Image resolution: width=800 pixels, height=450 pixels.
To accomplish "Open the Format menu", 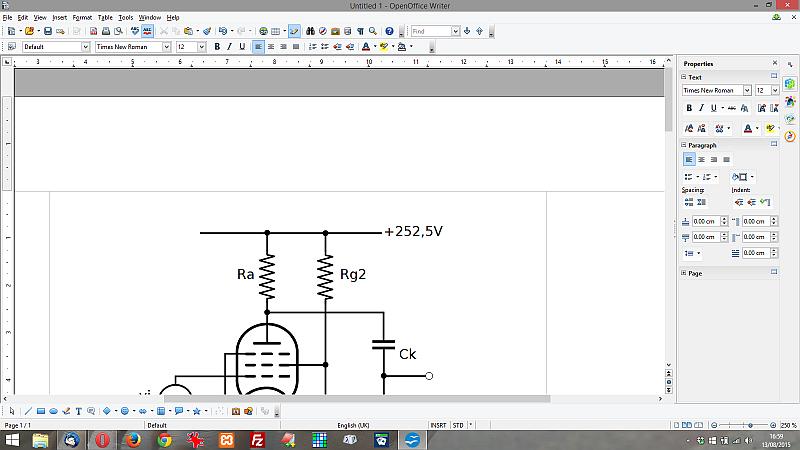I will pos(82,17).
